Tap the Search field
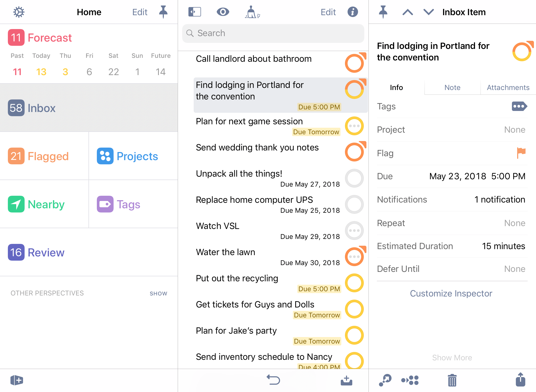 (x=273, y=33)
